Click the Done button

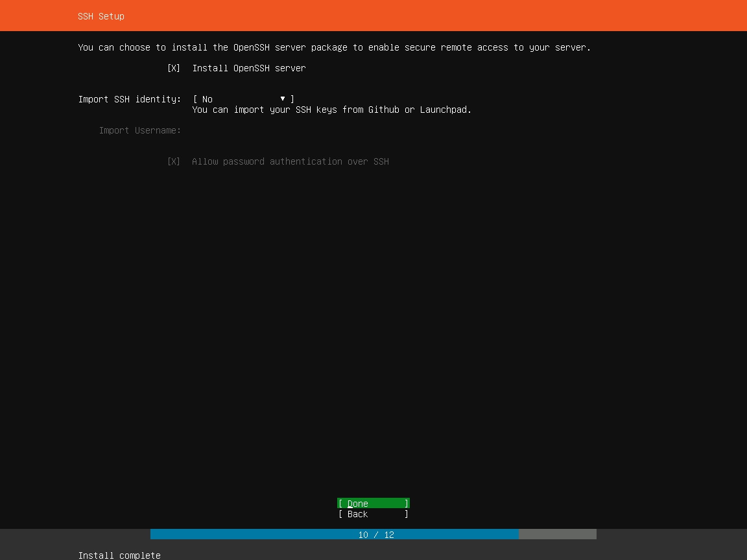[373, 504]
